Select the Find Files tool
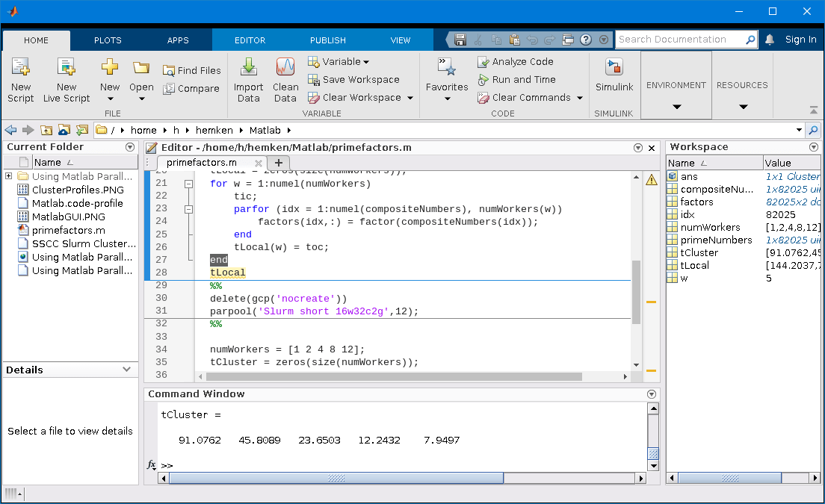The image size is (825, 504). click(x=192, y=70)
